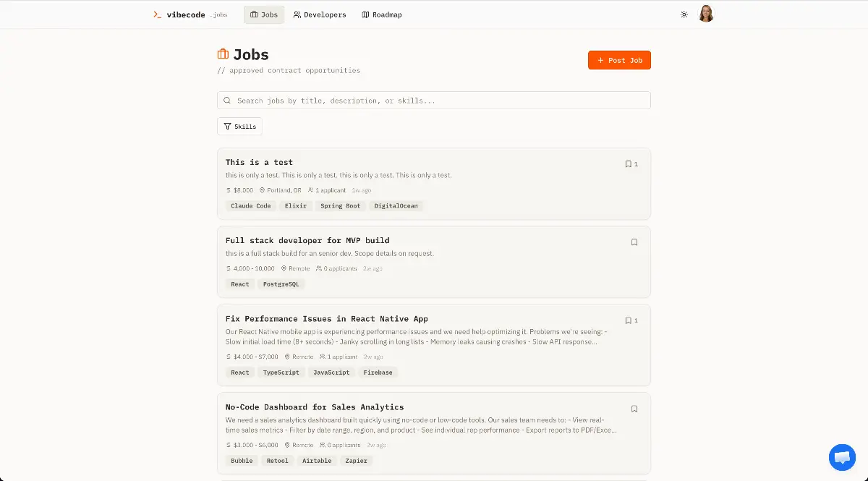Open the Roadmap tab
This screenshot has height=481, width=868.
click(381, 14)
